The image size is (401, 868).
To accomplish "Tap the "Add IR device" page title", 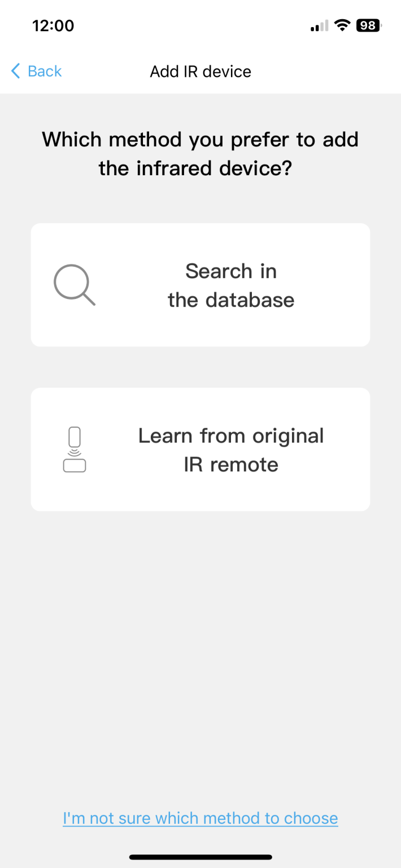I will pos(200,72).
